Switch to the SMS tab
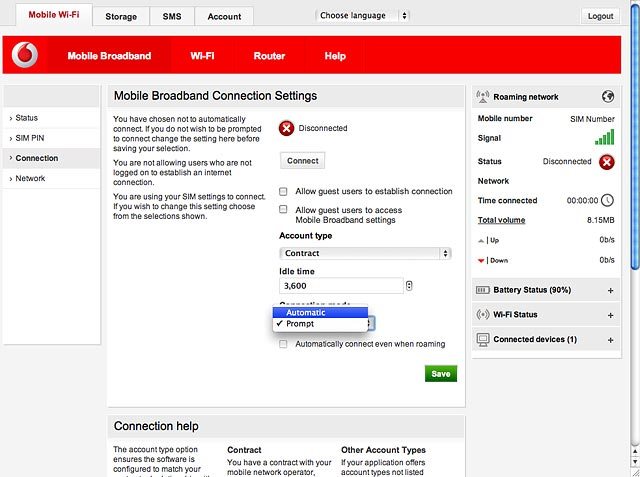The image size is (640, 477). [x=172, y=17]
